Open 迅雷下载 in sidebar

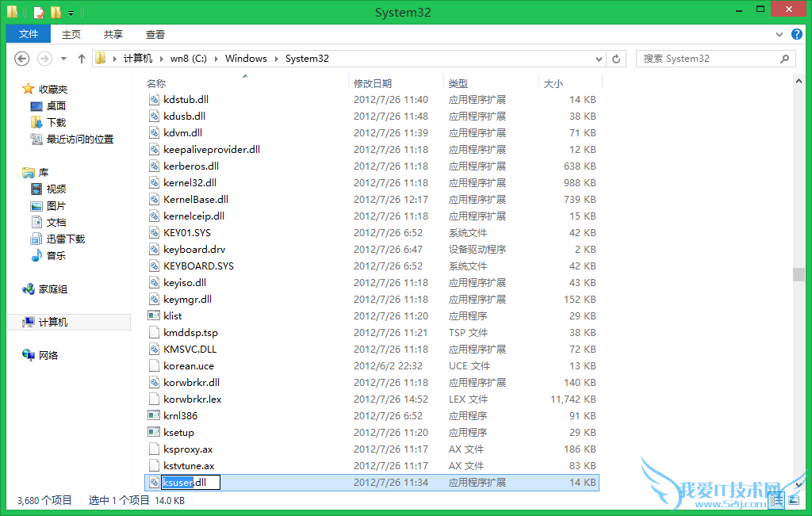(x=65, y=239)
